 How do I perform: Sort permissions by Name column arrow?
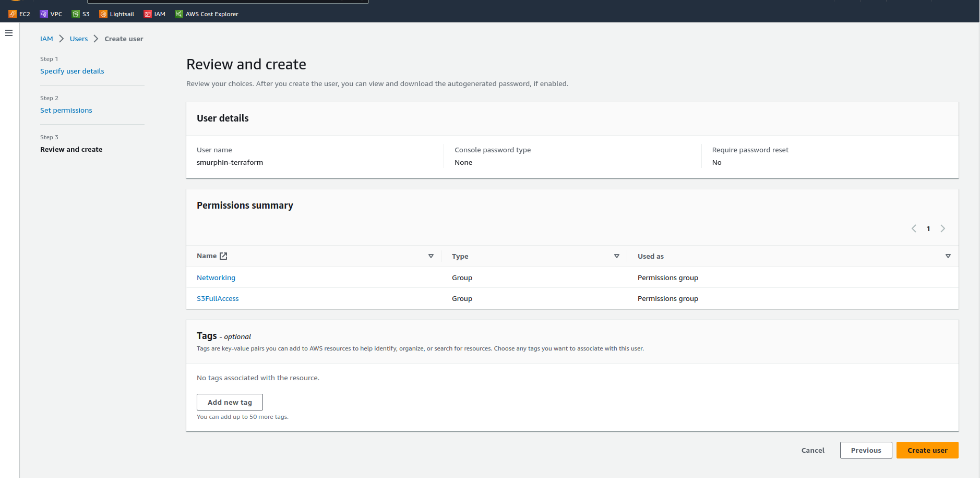point(431,256)
